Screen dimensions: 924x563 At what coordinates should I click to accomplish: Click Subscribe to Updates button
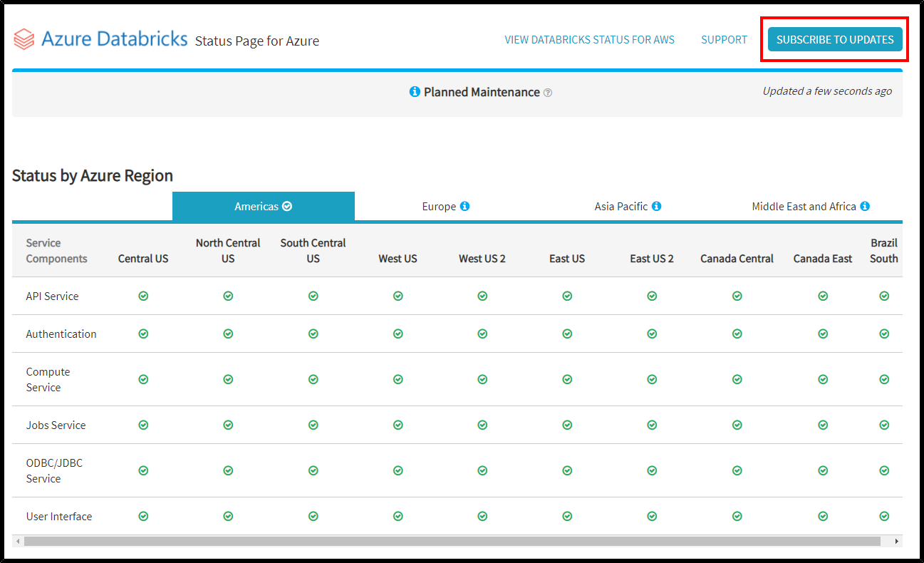[x=835, y=39]
